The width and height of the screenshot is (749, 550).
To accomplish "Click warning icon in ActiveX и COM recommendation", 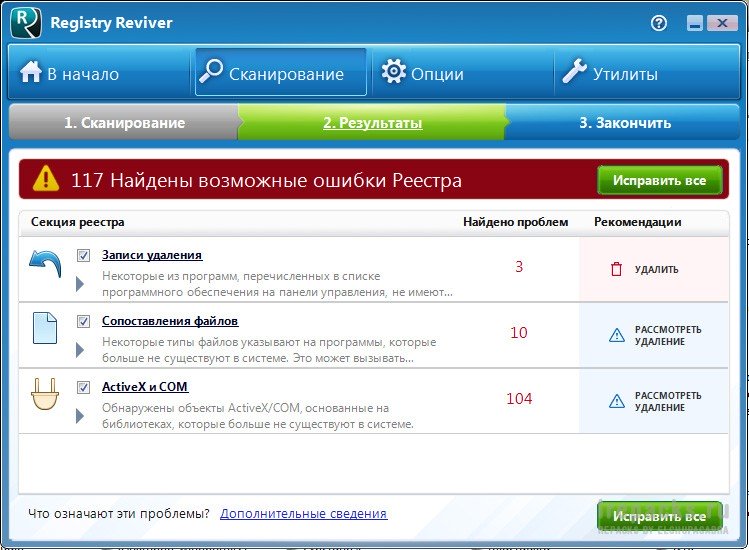I will (x=617, y=401).
